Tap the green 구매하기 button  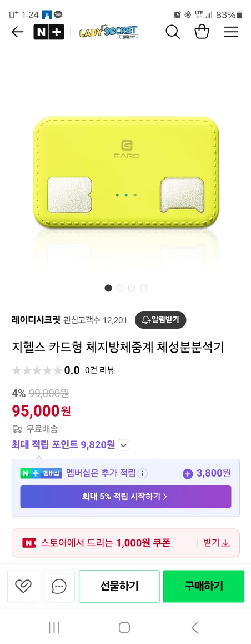click(204, 586)
